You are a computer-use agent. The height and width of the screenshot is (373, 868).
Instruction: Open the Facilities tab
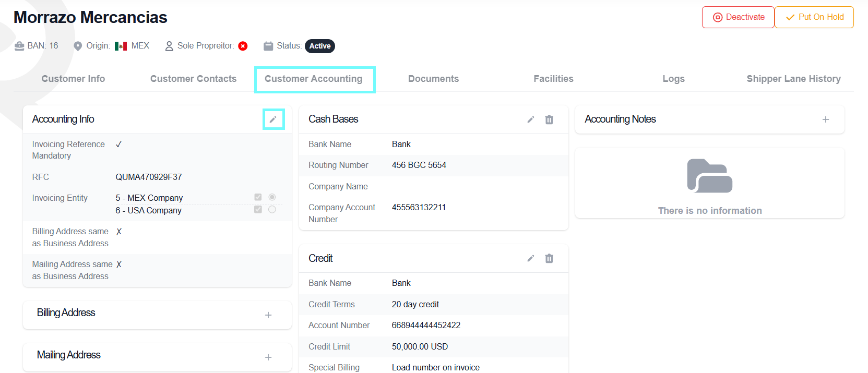pos(553,79)
